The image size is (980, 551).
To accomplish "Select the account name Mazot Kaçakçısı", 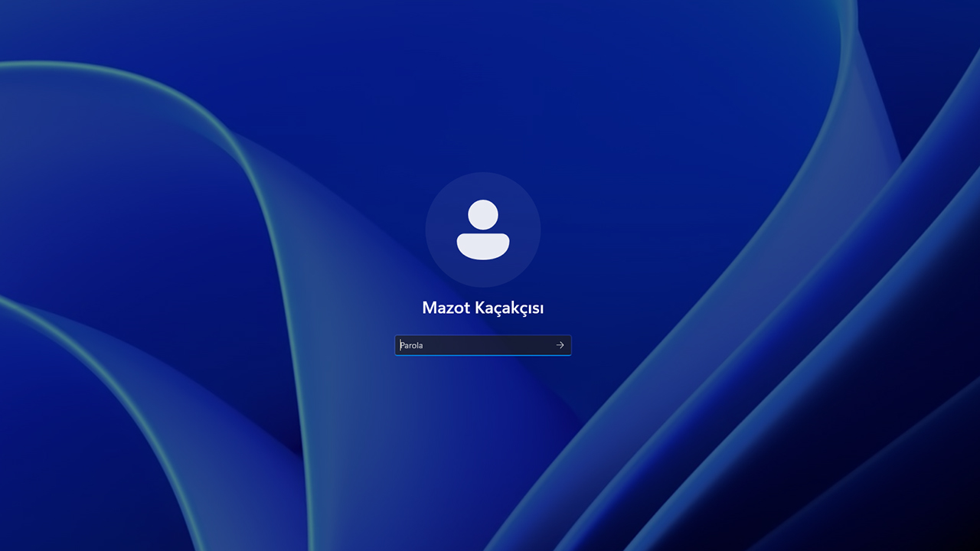I will 483,308.
